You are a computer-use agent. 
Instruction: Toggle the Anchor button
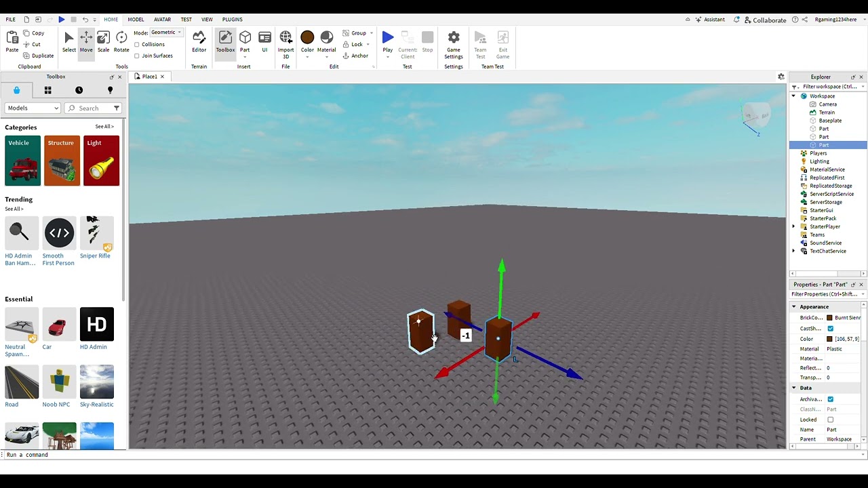click(x=355, y=56)
